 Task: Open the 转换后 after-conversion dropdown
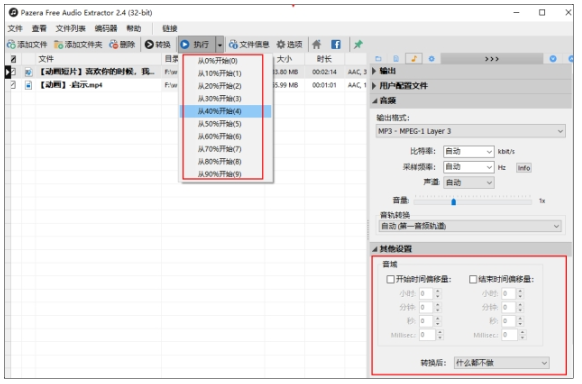click(501, 363)
